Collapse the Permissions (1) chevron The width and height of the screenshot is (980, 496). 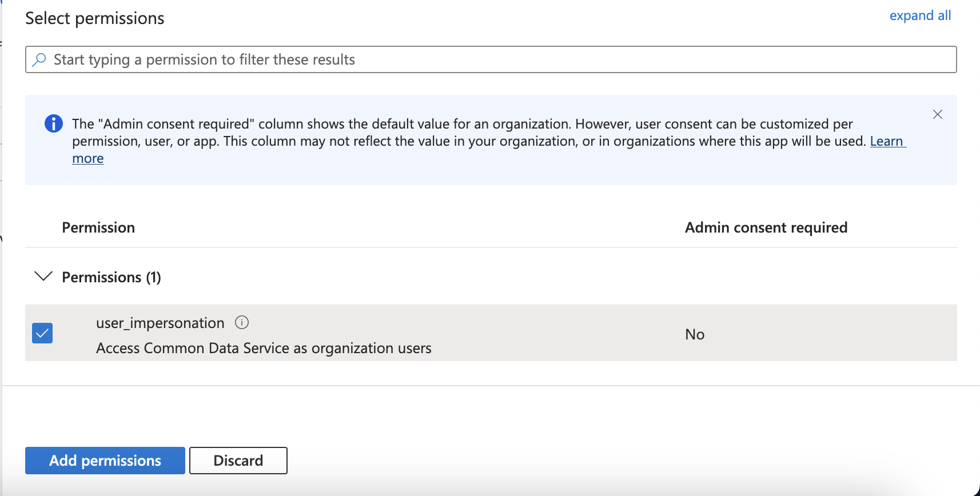(43, 277)
